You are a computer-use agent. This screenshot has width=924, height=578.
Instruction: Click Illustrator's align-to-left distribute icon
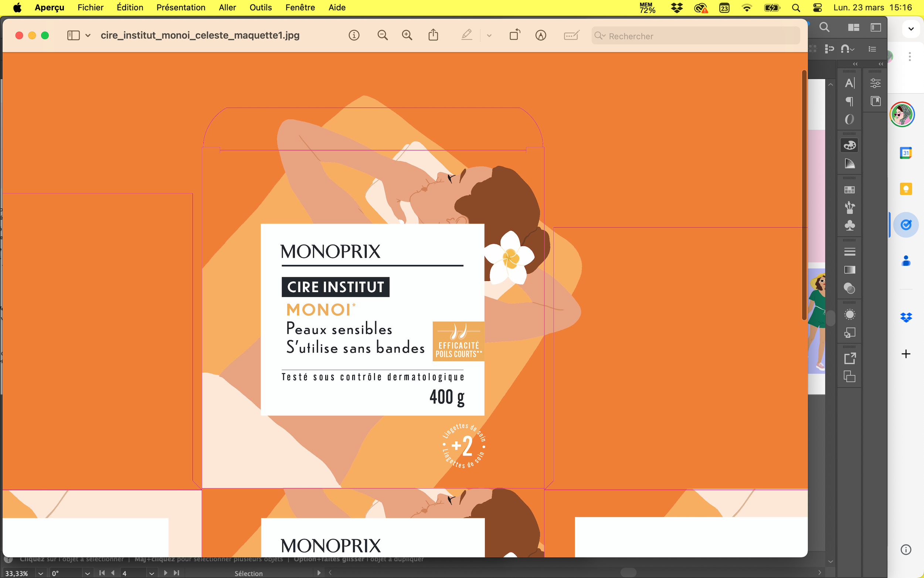point(829,48)
